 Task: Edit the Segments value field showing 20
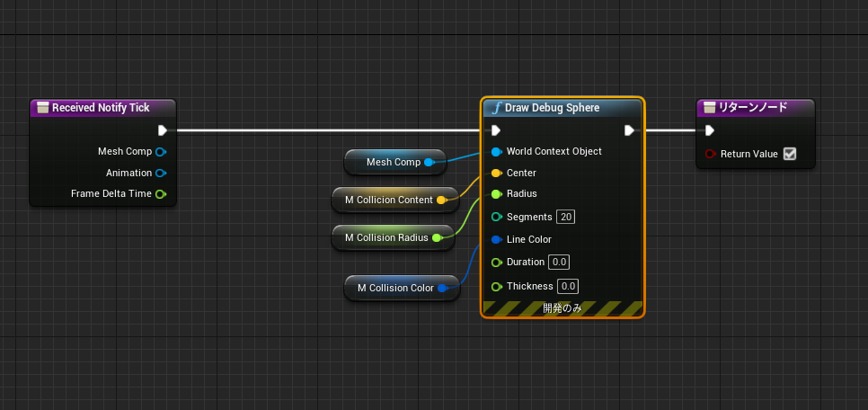coord(566,218)
